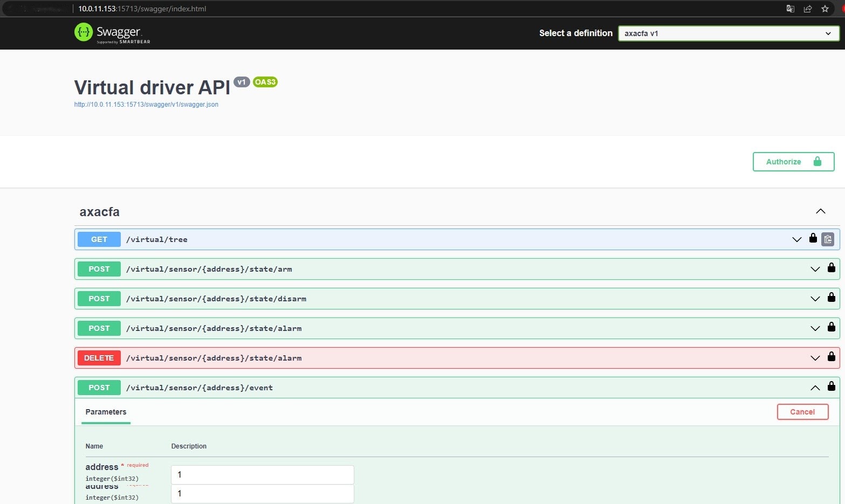
Task: Collapse the POST /event operation
Action: pyautogui.click(x=815, y=388)
